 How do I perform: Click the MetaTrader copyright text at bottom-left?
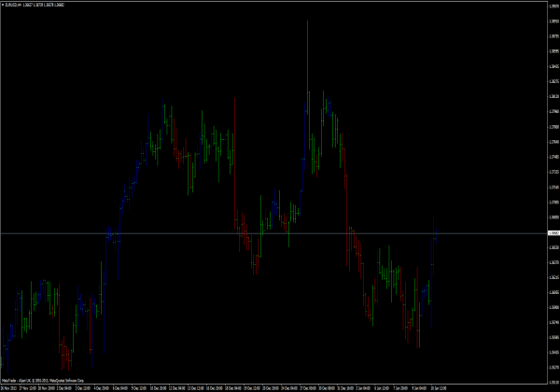point(42,382)
